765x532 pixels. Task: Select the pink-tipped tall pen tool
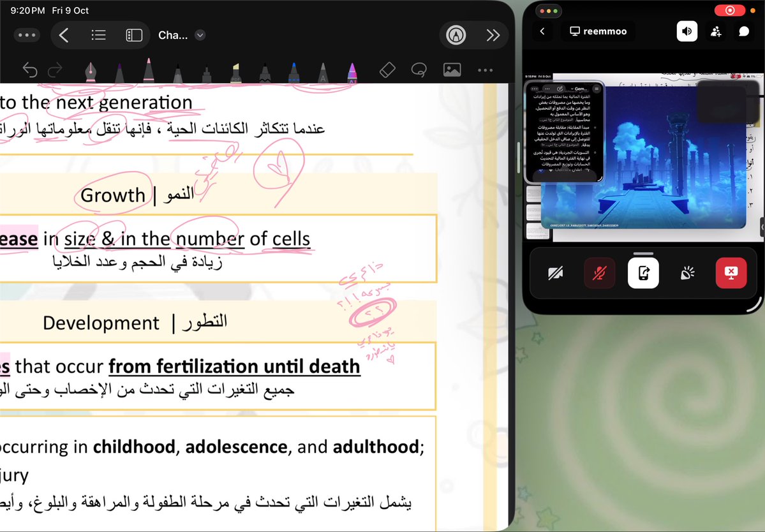click(x=149, y=70)
